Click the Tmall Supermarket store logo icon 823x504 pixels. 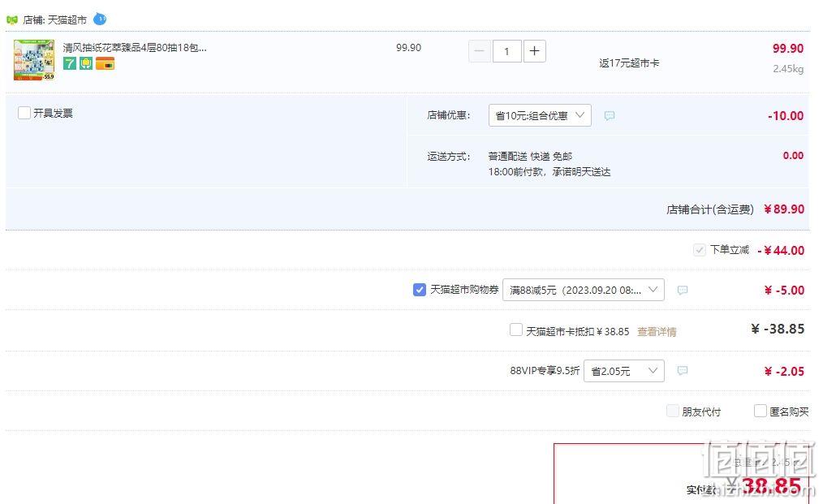tap(11, 20)
